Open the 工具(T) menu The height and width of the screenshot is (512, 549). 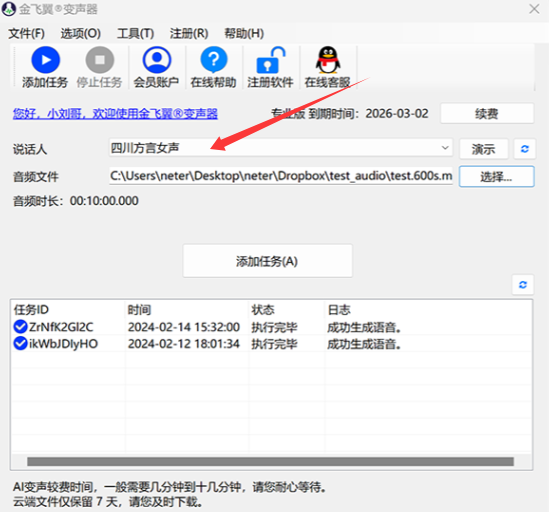pyautogui.click(x=135, y=34)
